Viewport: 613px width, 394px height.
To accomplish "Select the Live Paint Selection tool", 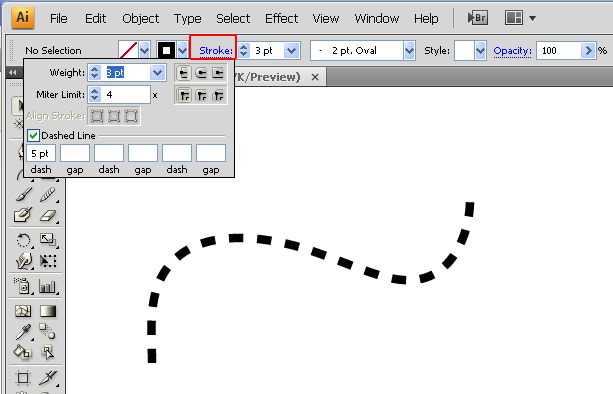I will [x=48, y=352].
